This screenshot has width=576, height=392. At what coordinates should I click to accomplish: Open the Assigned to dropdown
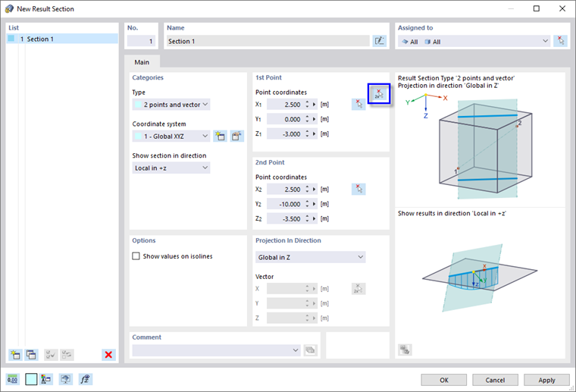[474, 41]
